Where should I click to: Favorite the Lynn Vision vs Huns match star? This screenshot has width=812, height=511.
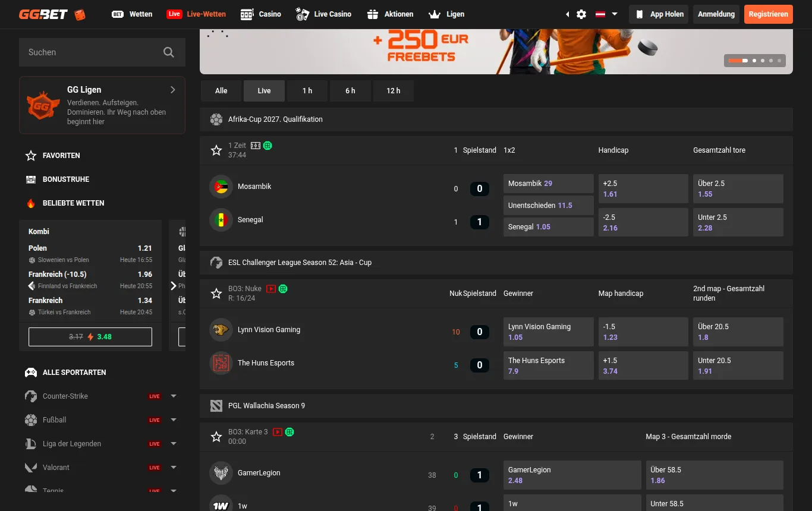pos(216,294)
